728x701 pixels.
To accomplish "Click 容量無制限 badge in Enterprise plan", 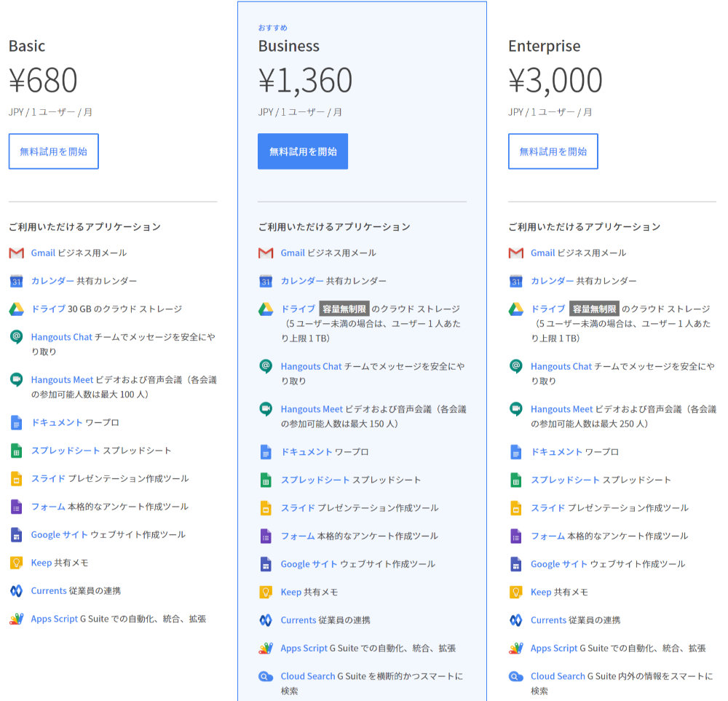I will (x=594, y=309).
